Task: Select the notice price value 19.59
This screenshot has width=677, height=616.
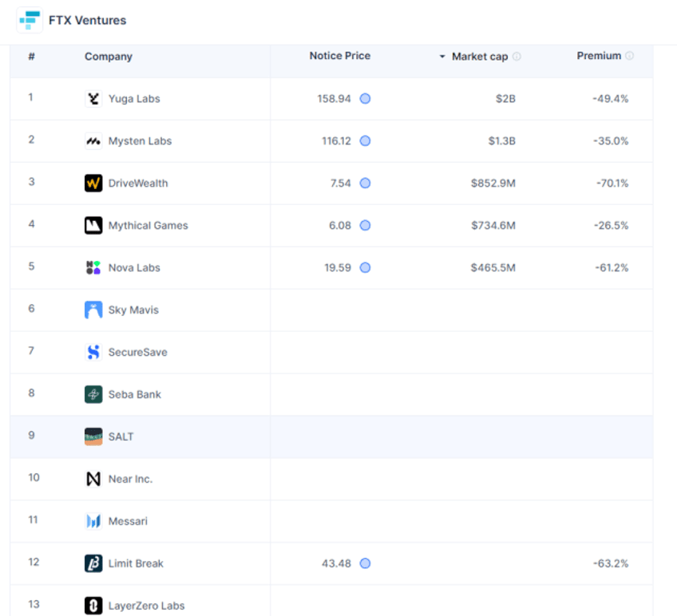Action: [x=338, y=267]
